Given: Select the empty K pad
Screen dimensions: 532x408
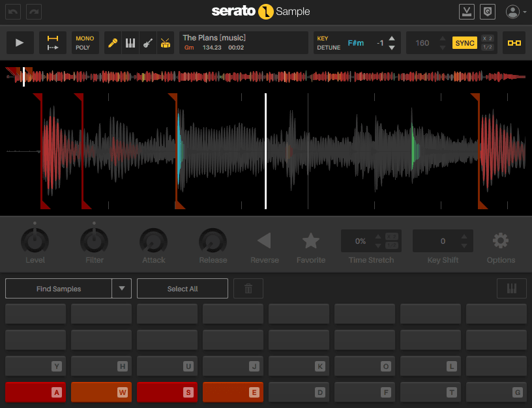Looking at the screenshot, I should 299,366.
